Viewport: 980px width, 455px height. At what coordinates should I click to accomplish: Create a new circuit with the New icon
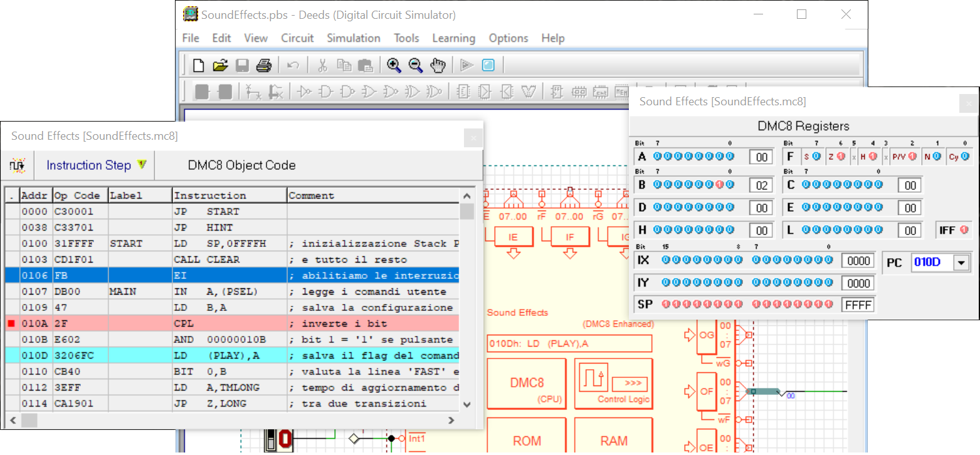(198, 65)
